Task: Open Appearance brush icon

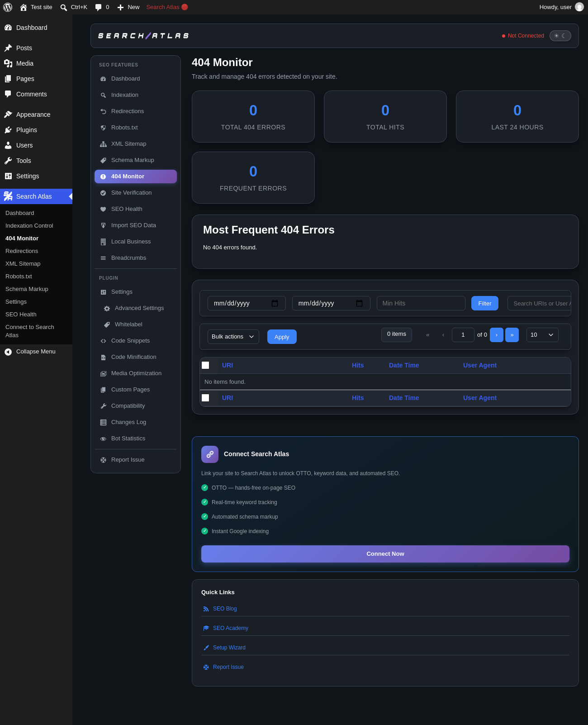Action: pyautogui.click(x=8, y=114)
